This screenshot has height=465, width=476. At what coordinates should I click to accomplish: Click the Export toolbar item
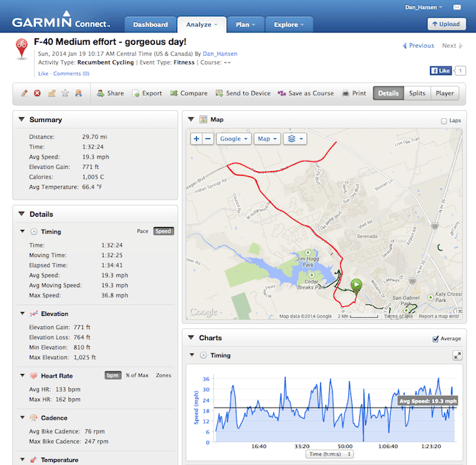147,93
